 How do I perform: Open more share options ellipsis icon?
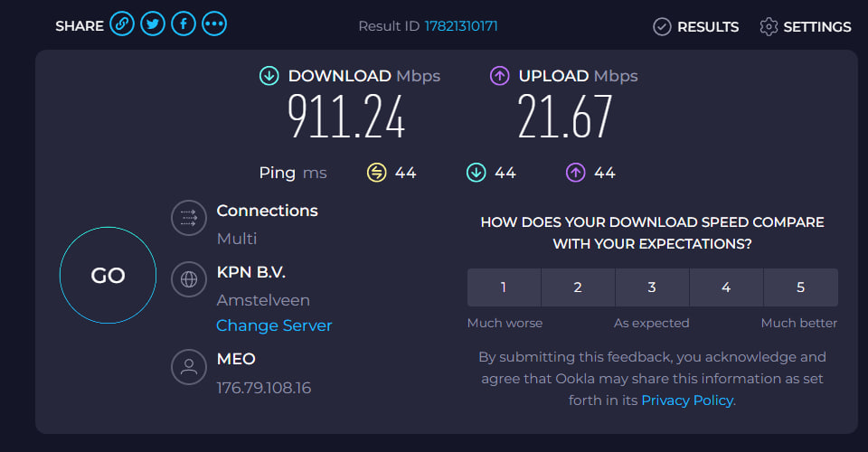pos(214,24)
